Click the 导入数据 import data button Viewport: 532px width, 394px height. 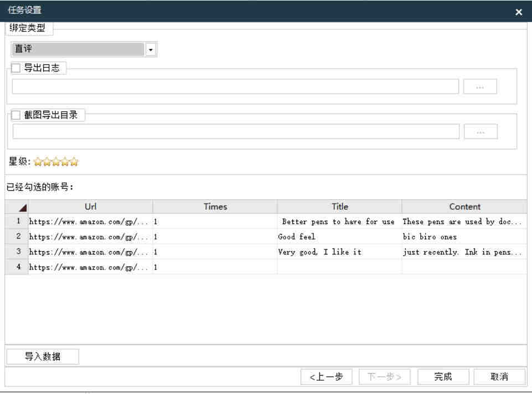[43, 357]
